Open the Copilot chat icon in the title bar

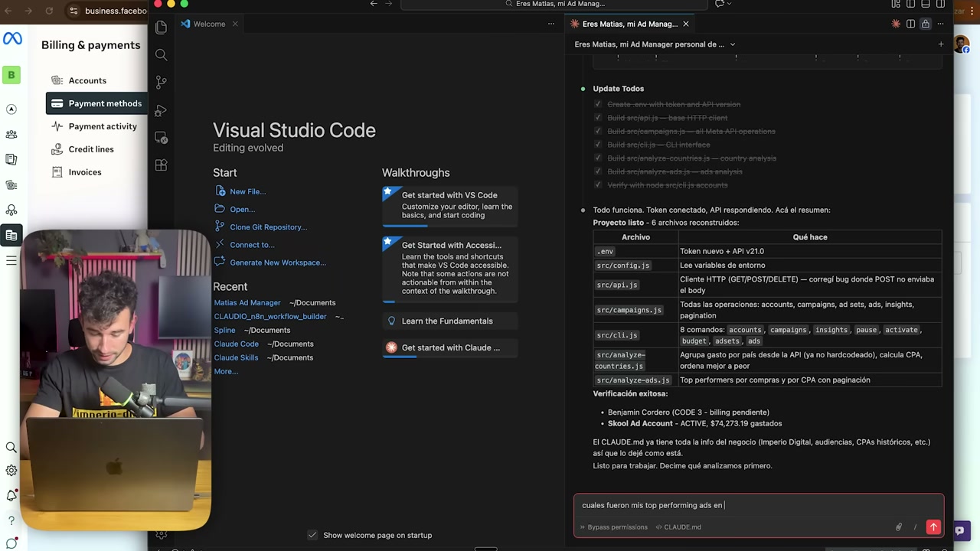[719, 4]
